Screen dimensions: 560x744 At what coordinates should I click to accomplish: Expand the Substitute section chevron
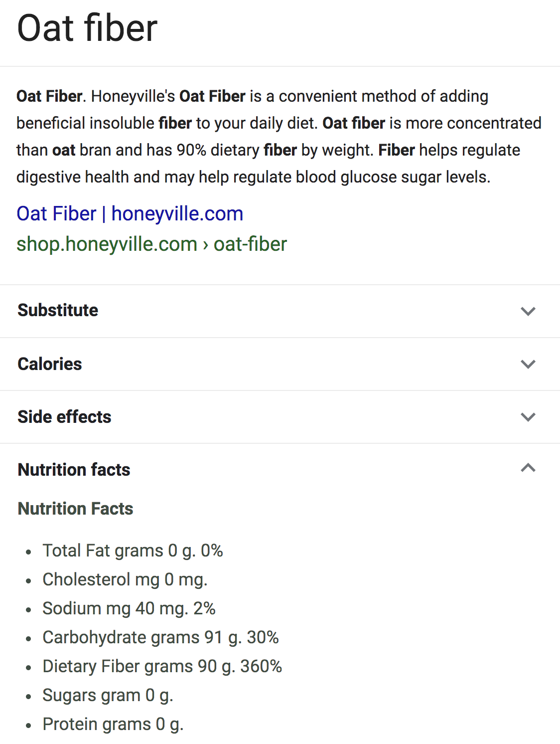pyautogui.click(x=528, y=311)
